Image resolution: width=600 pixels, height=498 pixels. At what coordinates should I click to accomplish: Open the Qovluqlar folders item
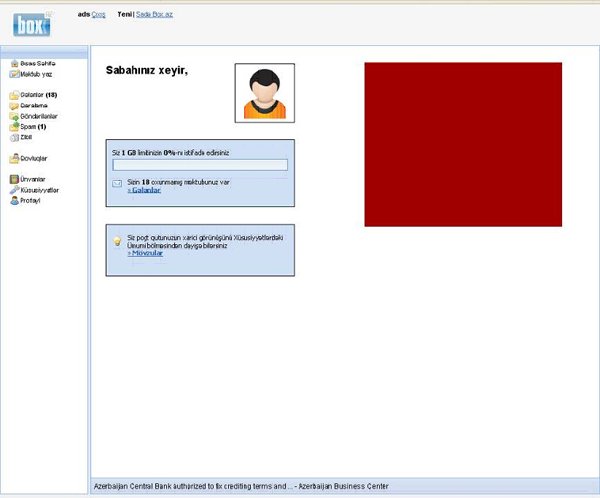tap(34, 158)
